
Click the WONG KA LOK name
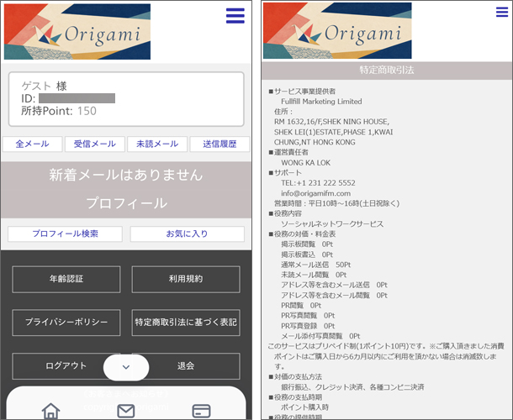(x=305, y=162)
